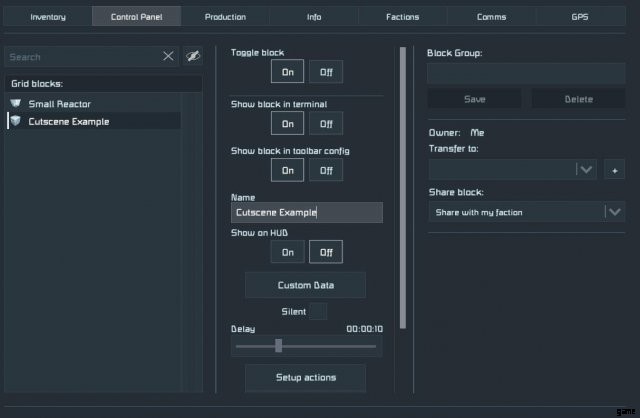Select the Small Reactor block icon
The width and height of the screenshot is (640, 418).
15,103
